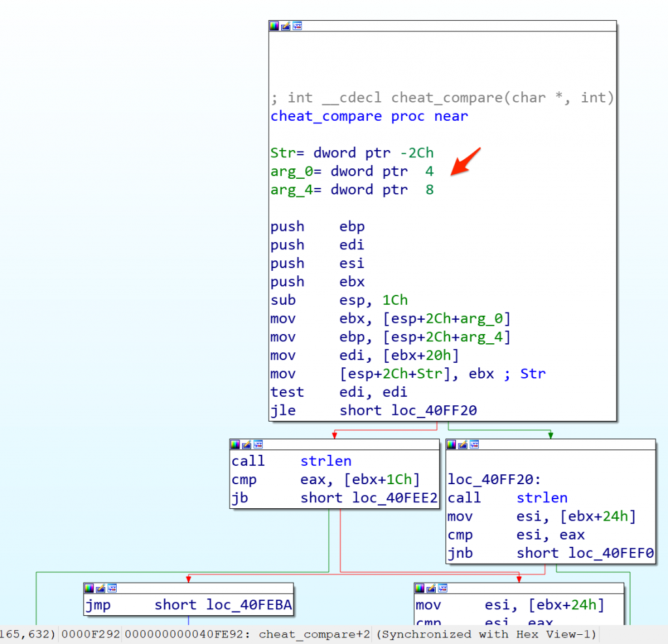Click the node color icon on bottom-right mov esi block
The height and width of the screenshot is (644, 668).
click(x=419, y=589)
